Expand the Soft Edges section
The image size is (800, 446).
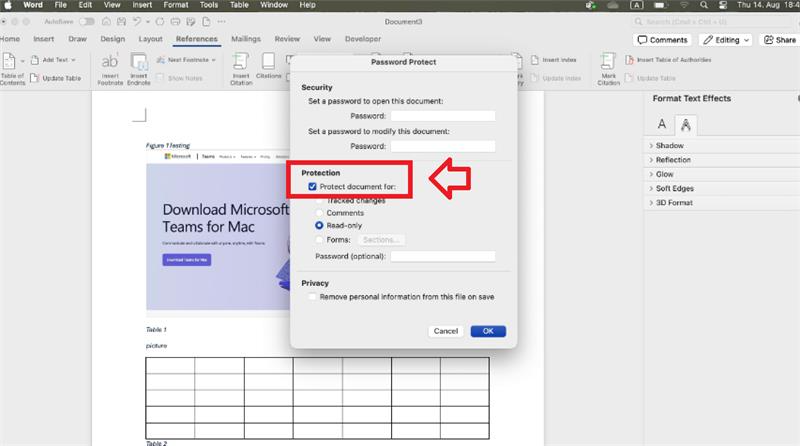(674, 188)
